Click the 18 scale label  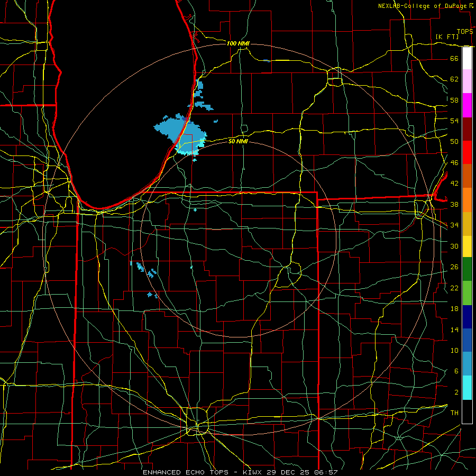pyautogui.click(x=454, y=309)
